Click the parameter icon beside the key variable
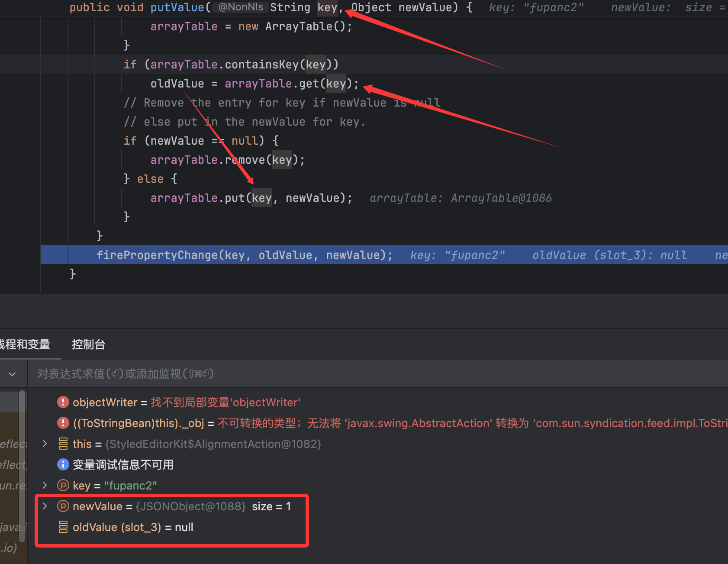Image resolution: width=728 pixels, height=564 pixels. 63,486
